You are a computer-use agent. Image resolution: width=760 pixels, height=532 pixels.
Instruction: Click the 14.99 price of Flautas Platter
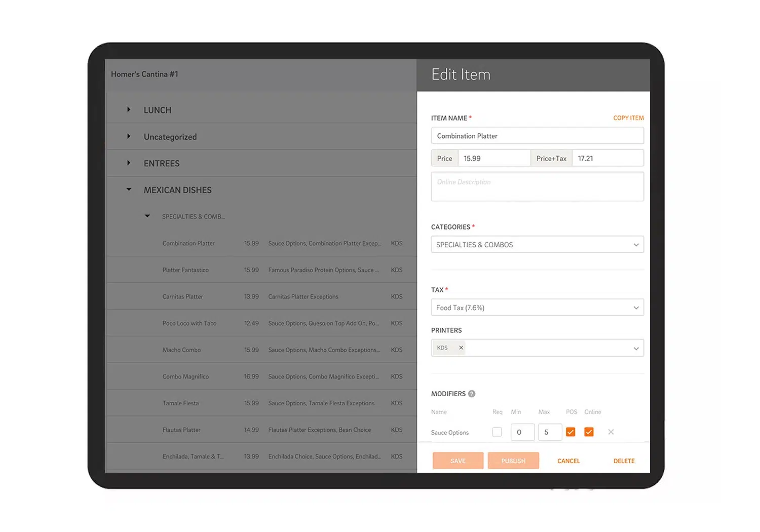pyautogui.click(x=251, y=430)
